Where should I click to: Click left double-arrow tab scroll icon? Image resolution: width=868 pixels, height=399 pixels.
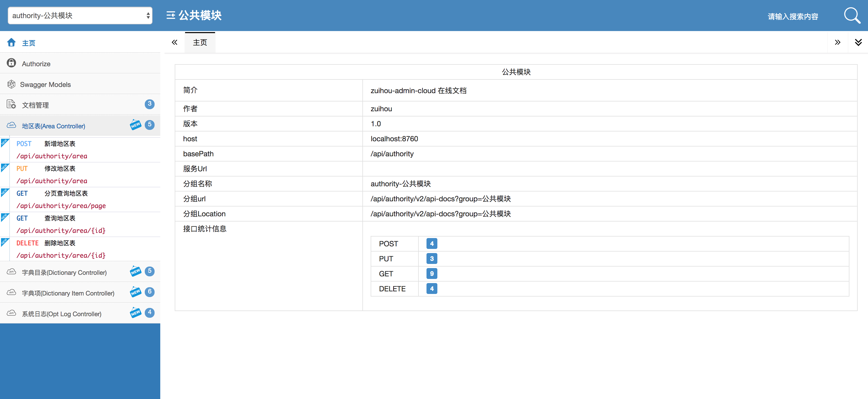pos(174,42)
